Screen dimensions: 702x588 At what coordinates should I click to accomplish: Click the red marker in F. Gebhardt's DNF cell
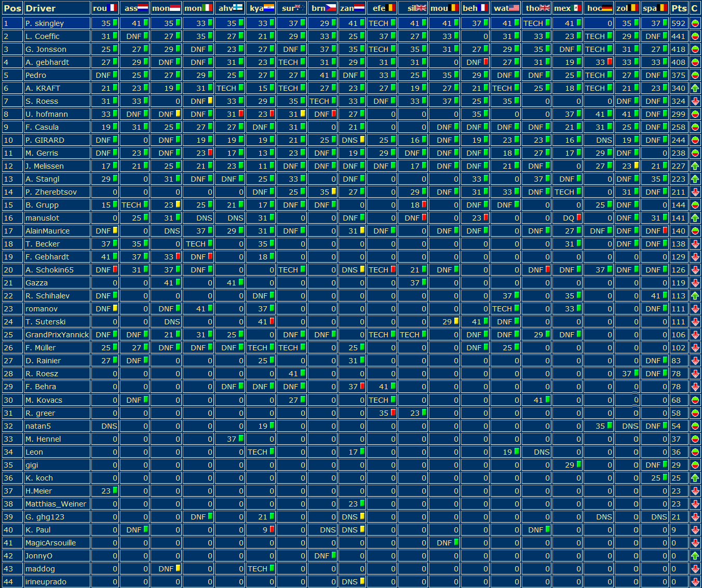point(210,256)
